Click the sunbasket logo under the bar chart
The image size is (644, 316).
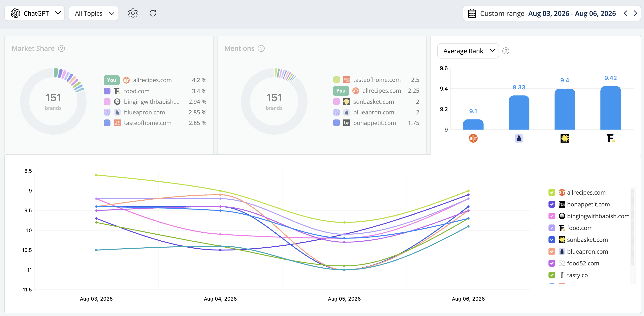point(565,138)
